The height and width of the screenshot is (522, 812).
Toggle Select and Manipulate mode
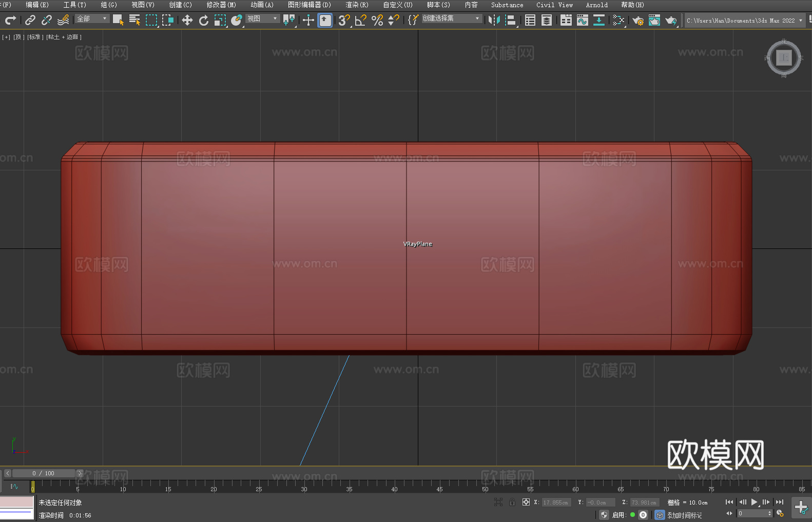click(x=308, y=20)
